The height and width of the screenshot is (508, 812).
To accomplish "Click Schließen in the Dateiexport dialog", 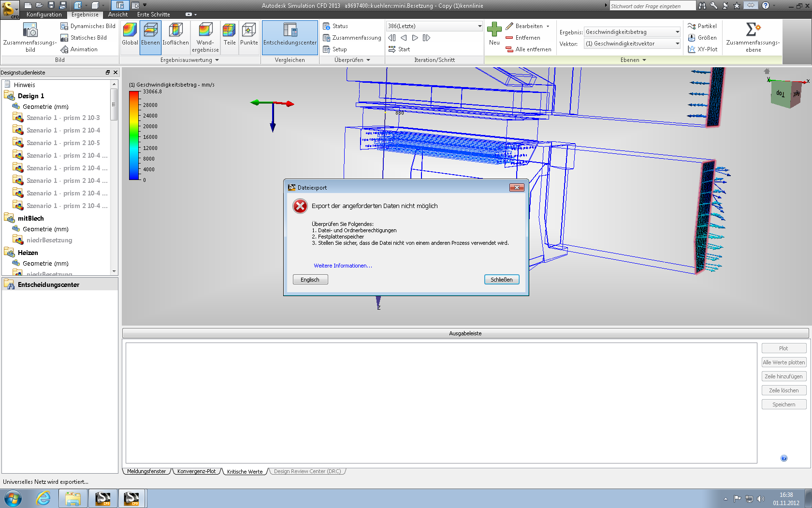I will [x=502, y=280].
